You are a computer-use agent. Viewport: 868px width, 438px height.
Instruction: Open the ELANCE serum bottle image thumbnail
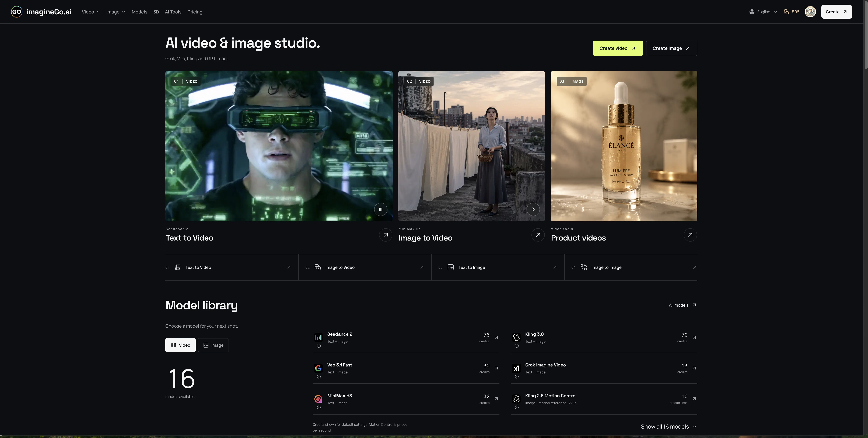[624, 146]
